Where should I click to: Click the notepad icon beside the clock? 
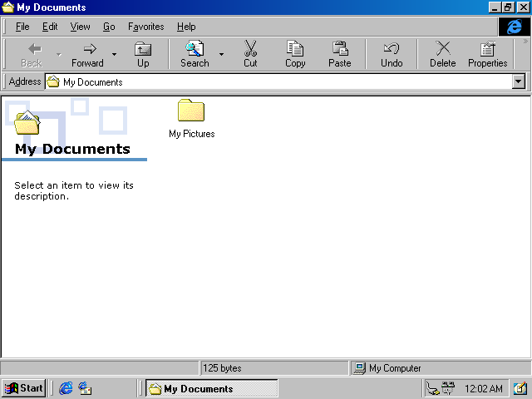pyautogui.click(x=520, y=388)
